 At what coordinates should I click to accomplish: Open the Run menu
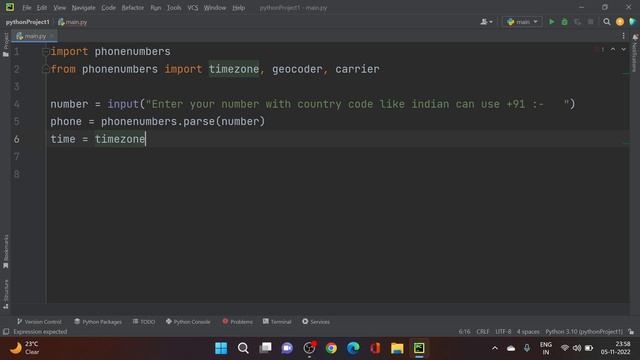click(x=156, y=8)
